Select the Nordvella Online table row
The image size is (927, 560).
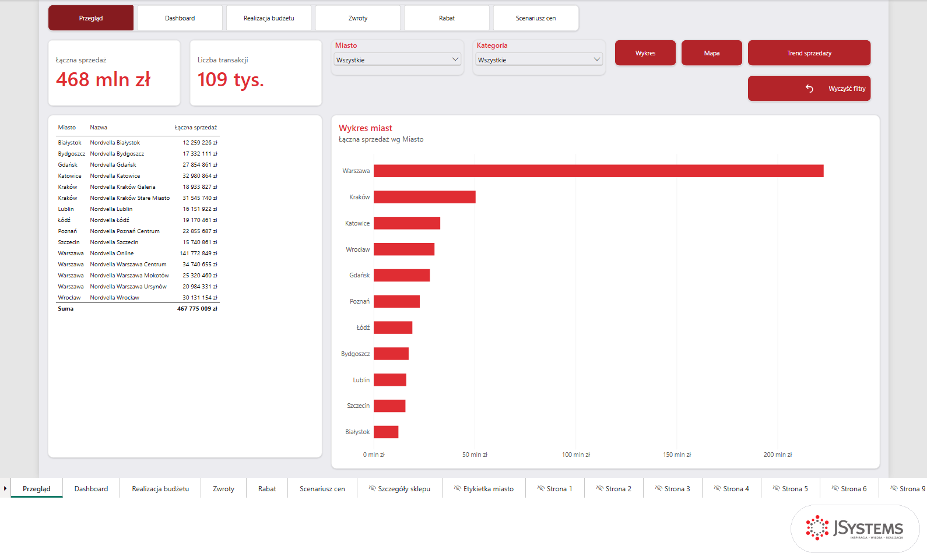[138, 253]
